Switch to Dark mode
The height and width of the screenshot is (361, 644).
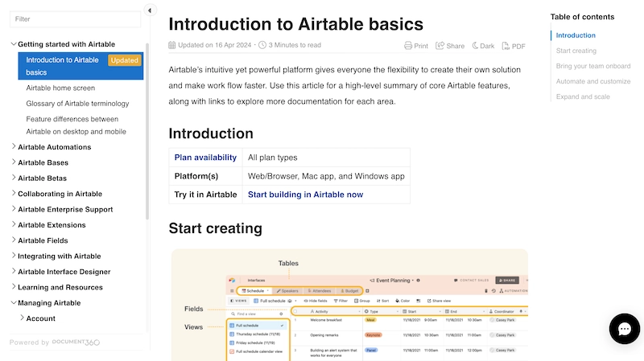click(x=483, y=46)
